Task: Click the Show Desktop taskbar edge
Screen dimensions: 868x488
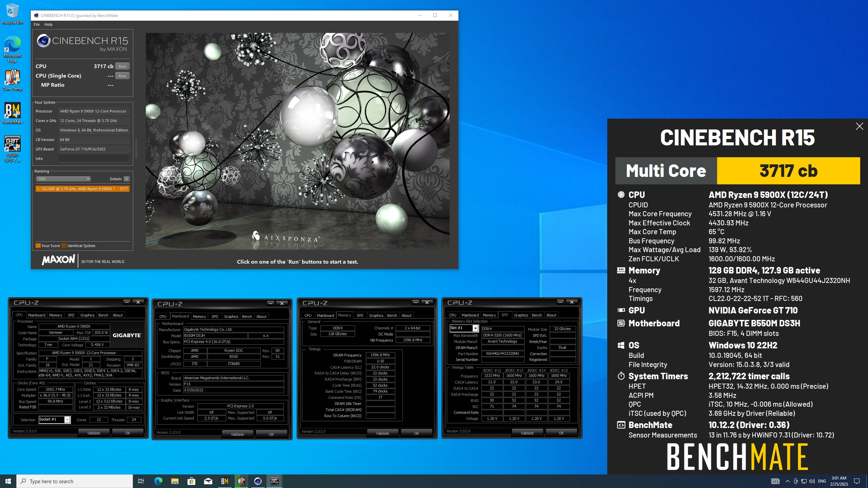Action: tap(867, 481)
